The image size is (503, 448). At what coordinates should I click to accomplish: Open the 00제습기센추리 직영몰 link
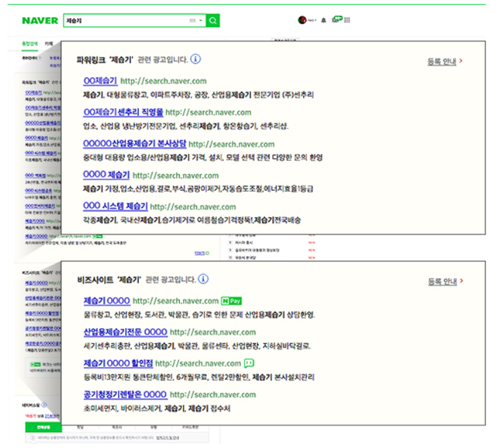123,112
